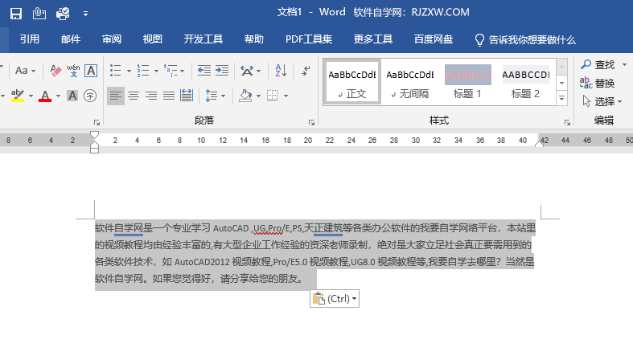Viewport: 633px width, 364px height.
Task: Open the 段落 dialog launcher
Action: click(311, 122)
